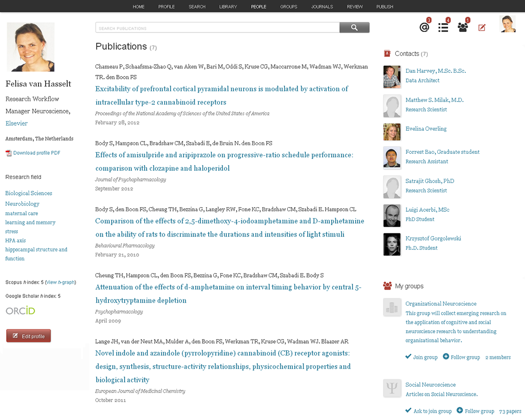This screenshot has height=420, width=525.
Task: Open Dan Harvey, M.Sc. B.Sc. profile link
Action: click(436, 71)
